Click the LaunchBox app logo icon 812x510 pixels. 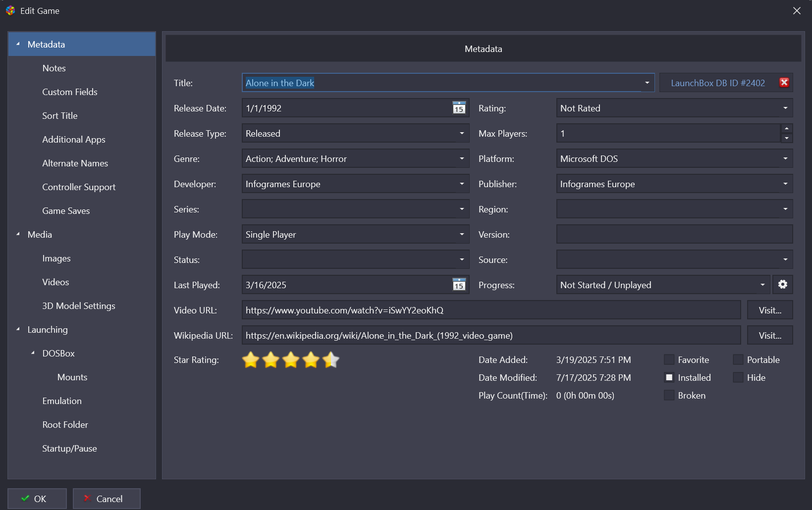[10, 10]
